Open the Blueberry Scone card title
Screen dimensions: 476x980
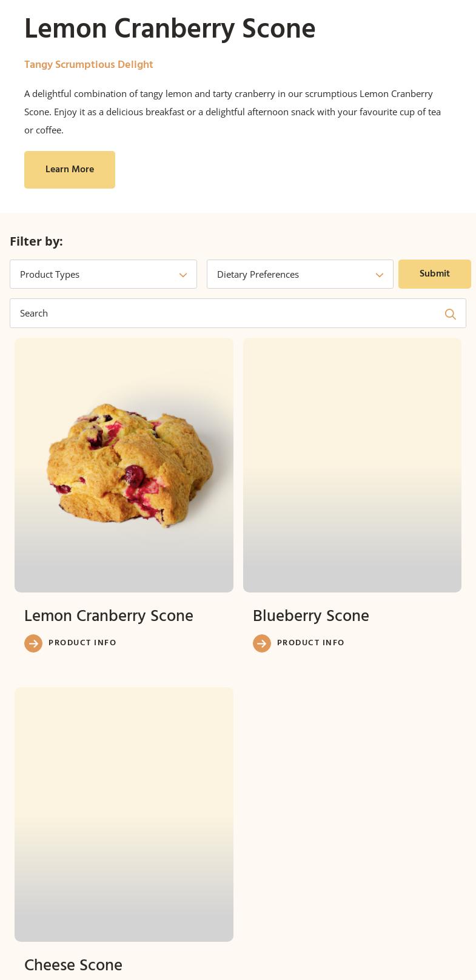pyautogui.click(x=310, y=616)
